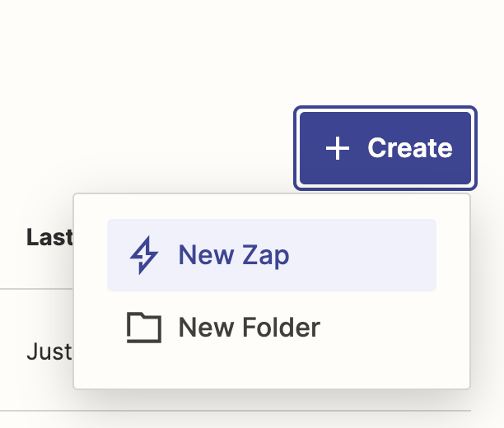The width and height of the screenshot is (504, 428).
Task: Click the lightning bolt Zap icon
Action: click(143, 255)
